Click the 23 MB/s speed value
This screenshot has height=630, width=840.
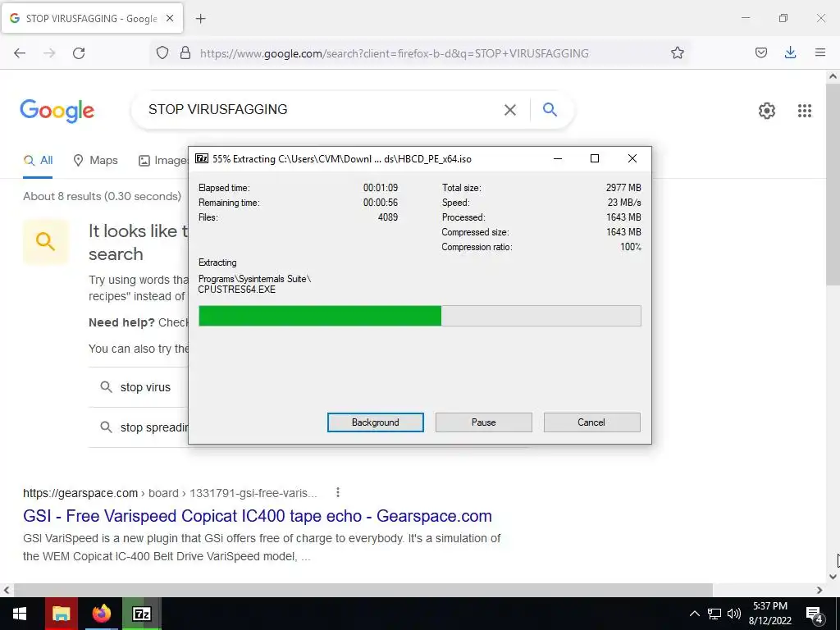tap(624, 203)
